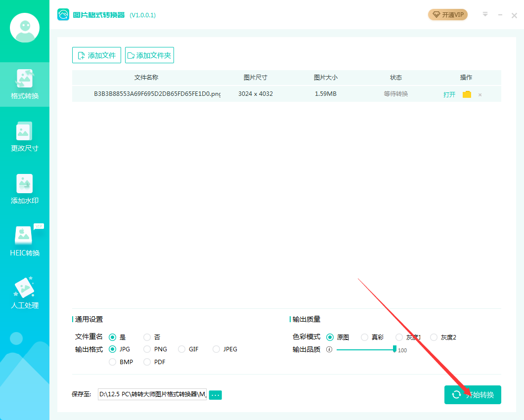Select 真彩 color mode
Viewport: 524px width, 420px height.
[x=364, y=337]
